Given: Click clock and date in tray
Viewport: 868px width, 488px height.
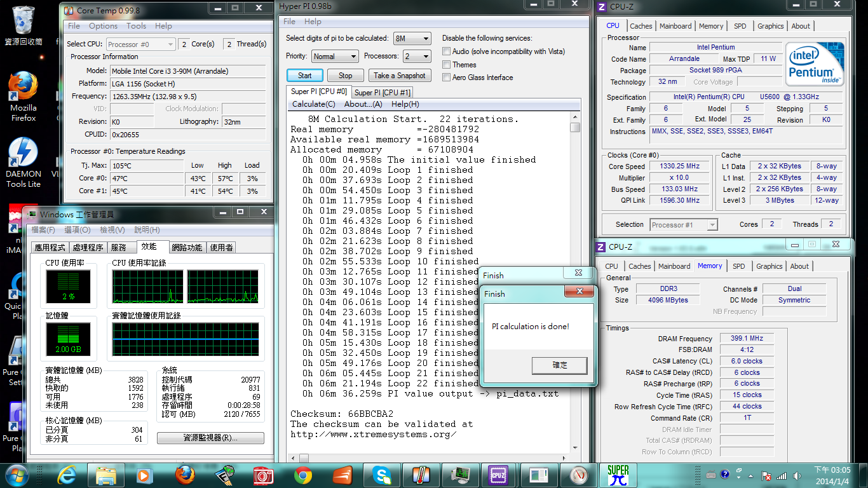Looking at the screenshot, I should click(832, 475).
